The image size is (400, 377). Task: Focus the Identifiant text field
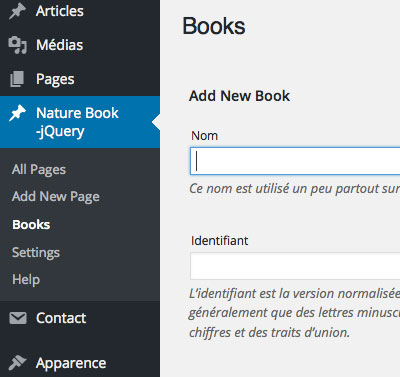295,266
